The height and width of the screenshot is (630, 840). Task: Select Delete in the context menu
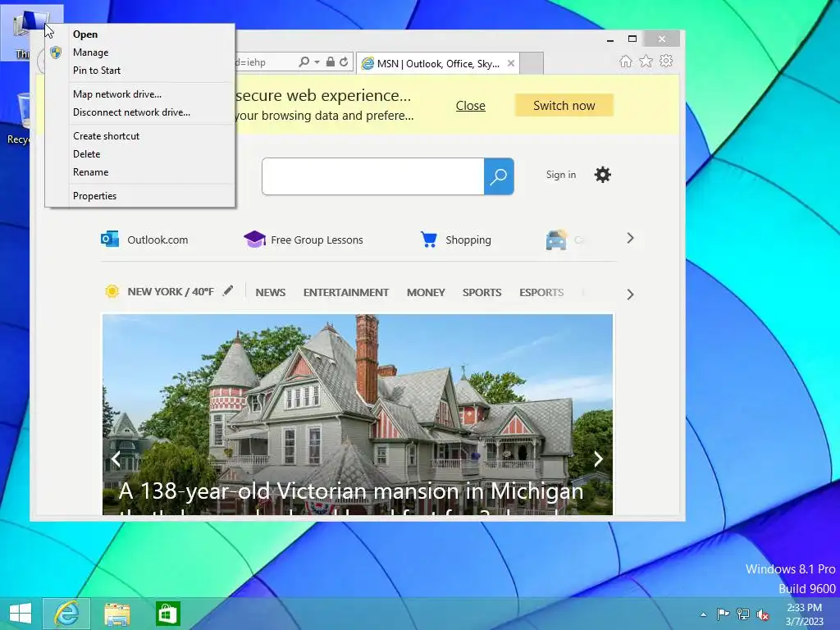[x=139, y=154]
